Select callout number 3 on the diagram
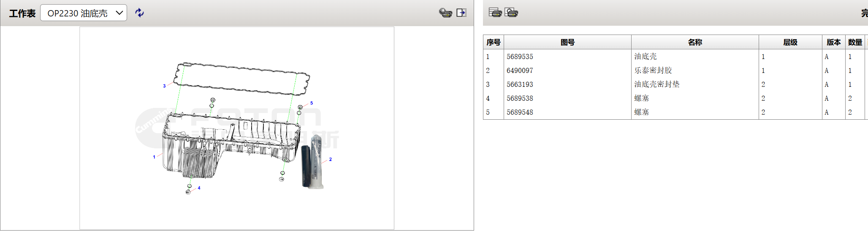 tap(164, 86)
